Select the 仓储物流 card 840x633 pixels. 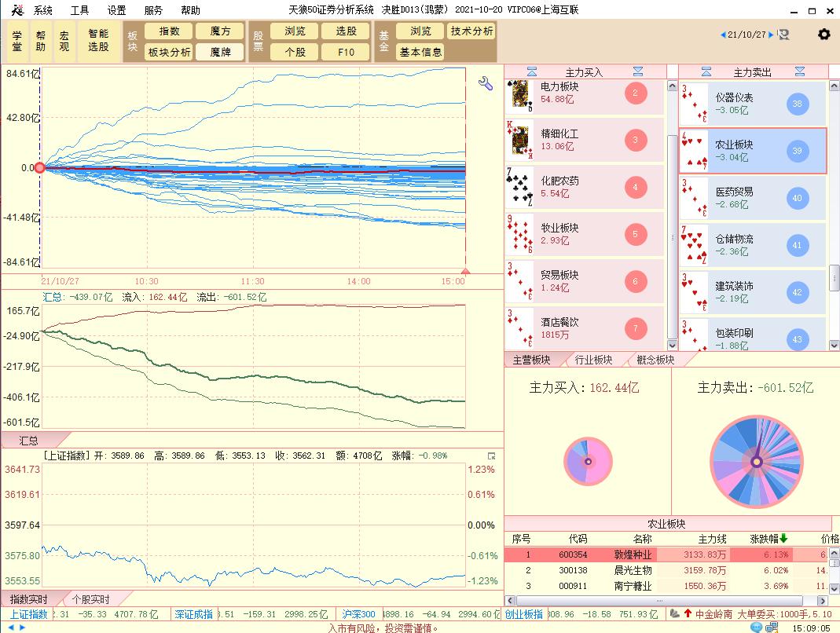coord(753,245)
